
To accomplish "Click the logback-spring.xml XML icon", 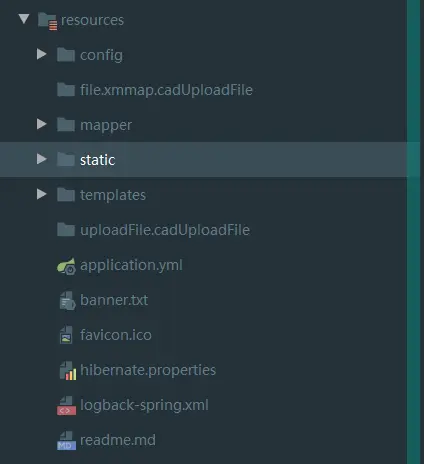I will tap(66, 406).
